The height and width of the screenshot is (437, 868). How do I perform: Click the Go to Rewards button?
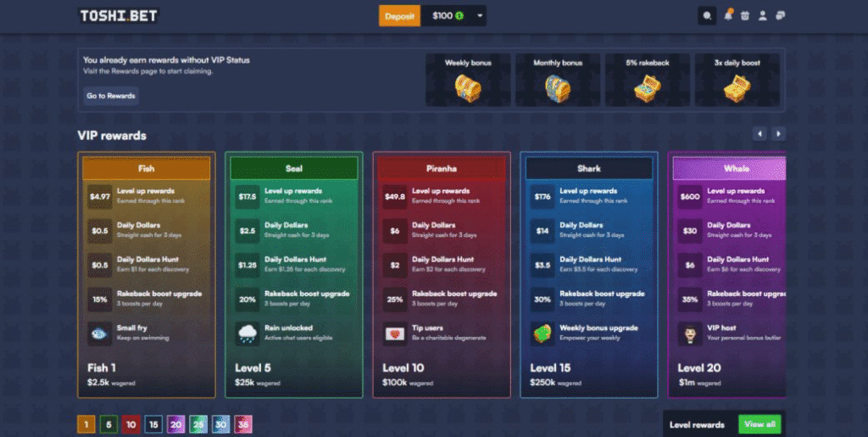(x=110, y=96)
